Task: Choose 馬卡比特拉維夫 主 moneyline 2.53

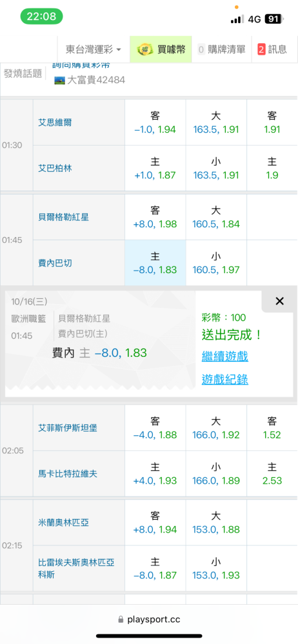Action: tap(272, 473)
